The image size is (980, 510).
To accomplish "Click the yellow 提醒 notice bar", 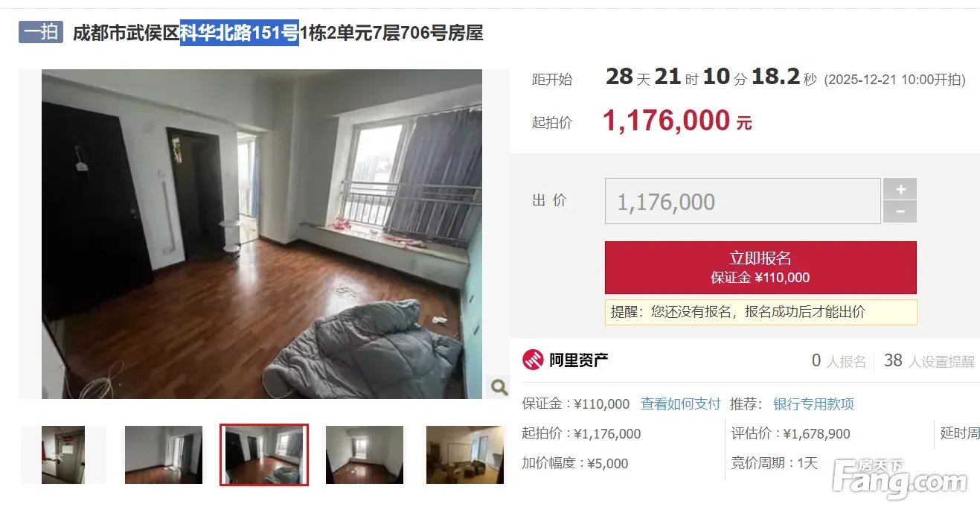I will tap(760, 312).
